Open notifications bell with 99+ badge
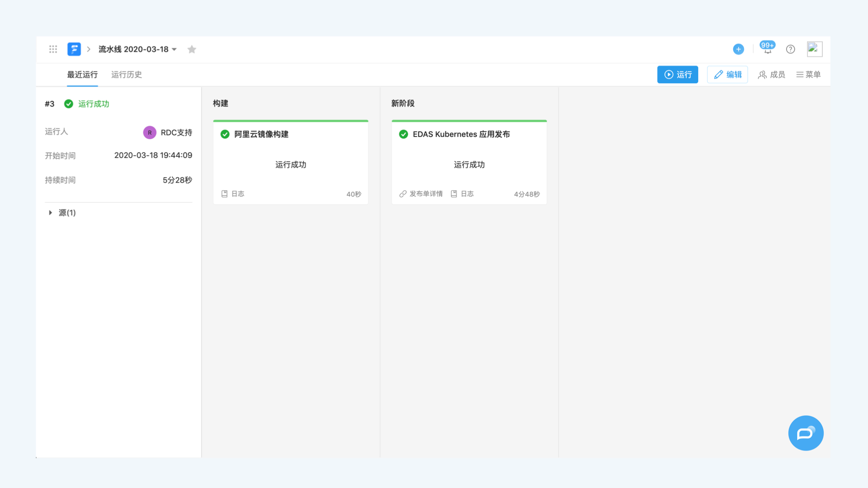 (x=768, y=48)
